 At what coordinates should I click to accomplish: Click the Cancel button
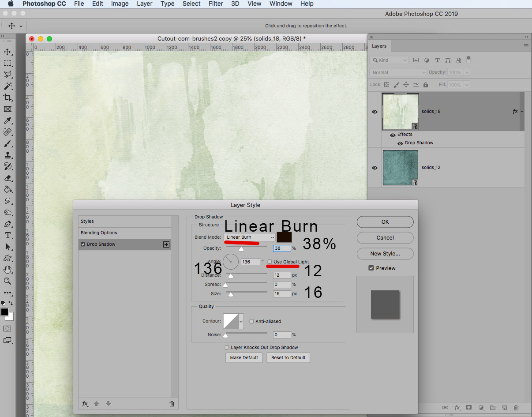(385, 238)
